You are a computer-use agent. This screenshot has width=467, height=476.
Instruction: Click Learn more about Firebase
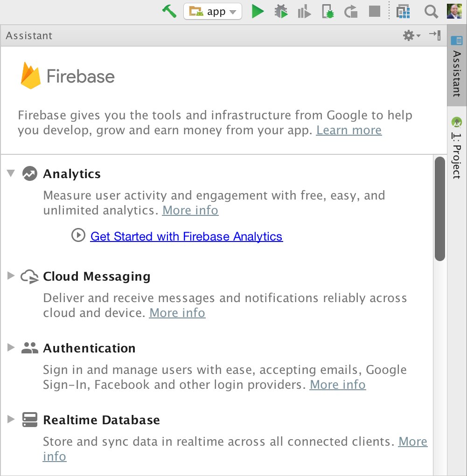point(349,130)
